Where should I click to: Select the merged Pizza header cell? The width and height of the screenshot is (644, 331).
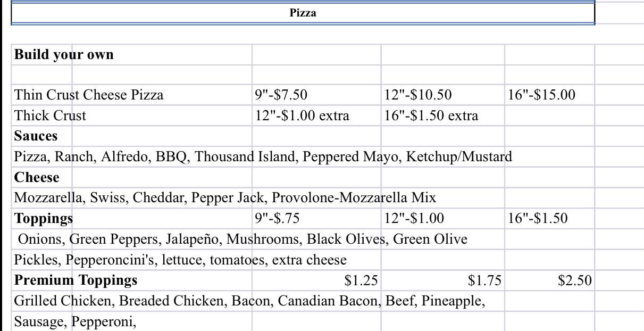click(x=303, y=13)
